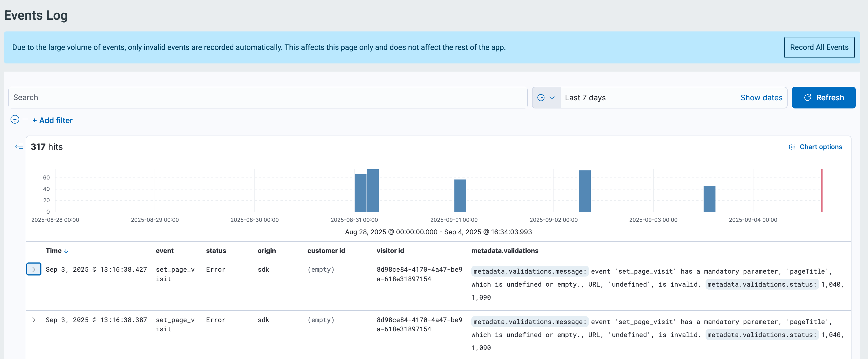The height and width of the screenshot is (359, 868).
Task: Click the metadata.validations column header
Action: (x=505, y=251)
